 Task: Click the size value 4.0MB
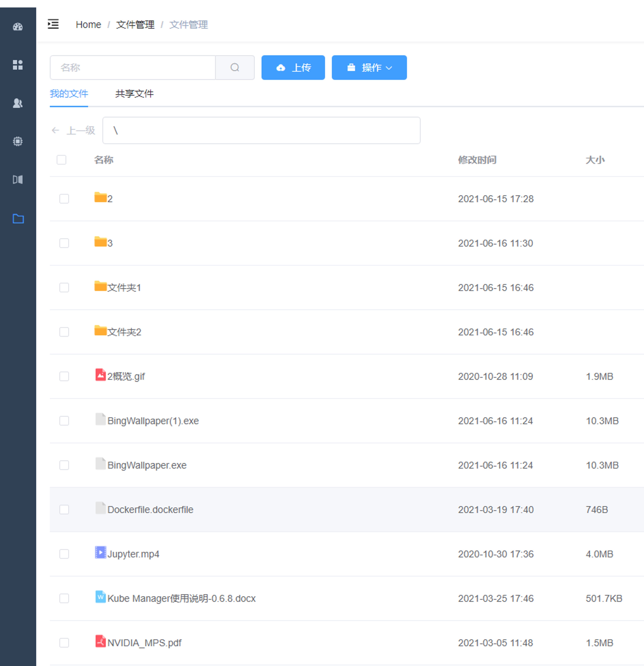(599, 554)
